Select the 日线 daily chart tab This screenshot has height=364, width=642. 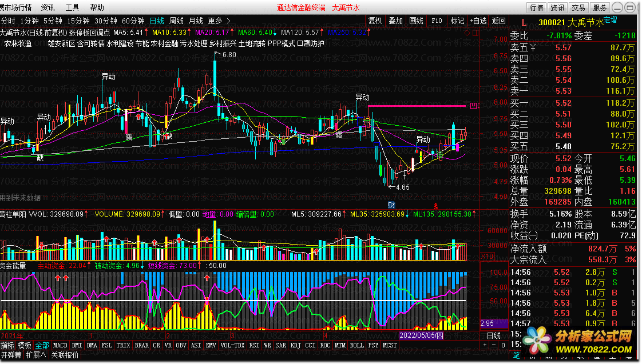pyautogui.click(x=157, y=21)
